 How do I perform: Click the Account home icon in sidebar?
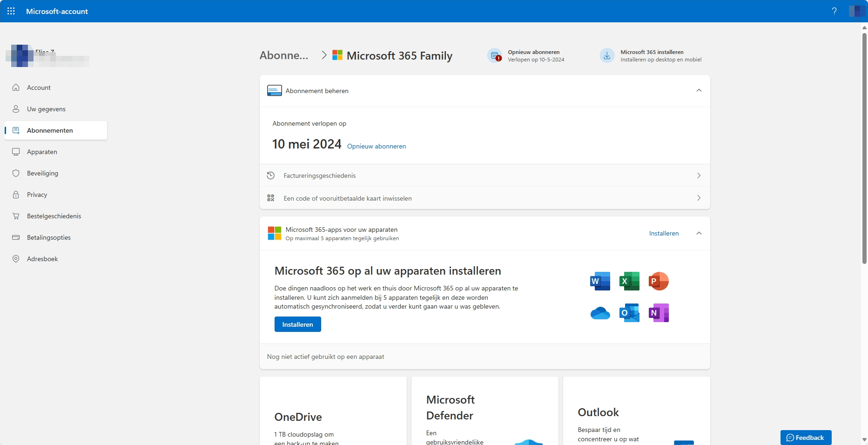(x=16, y=88)
